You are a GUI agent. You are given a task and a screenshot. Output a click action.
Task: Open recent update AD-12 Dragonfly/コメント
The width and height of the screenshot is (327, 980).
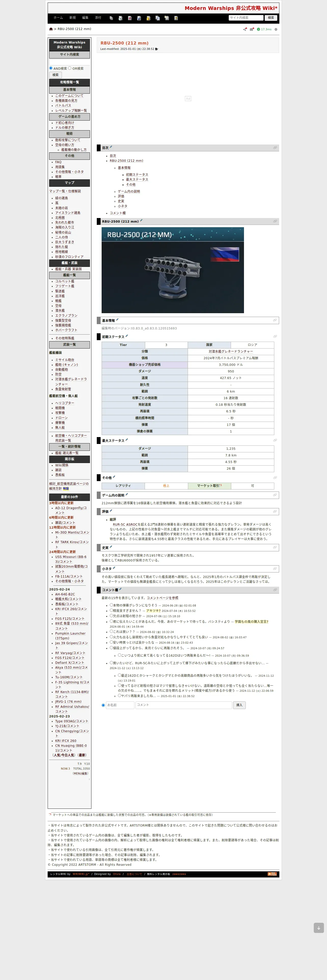71,510
